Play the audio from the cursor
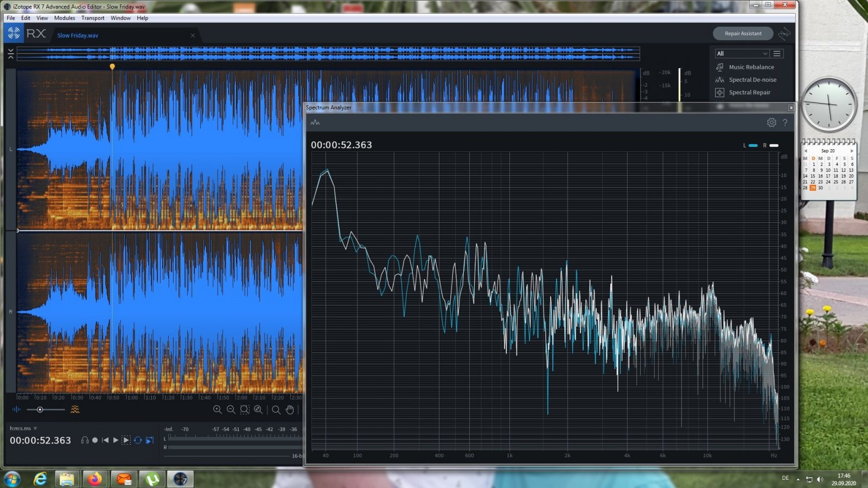The height and width of the screenshot is (488, 868). [116, 440]
